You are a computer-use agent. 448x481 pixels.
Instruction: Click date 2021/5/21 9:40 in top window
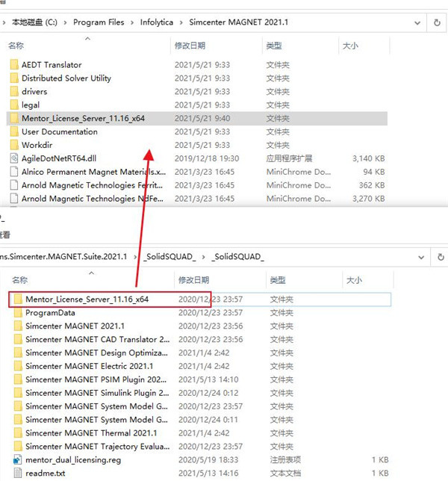click(202, 119)
